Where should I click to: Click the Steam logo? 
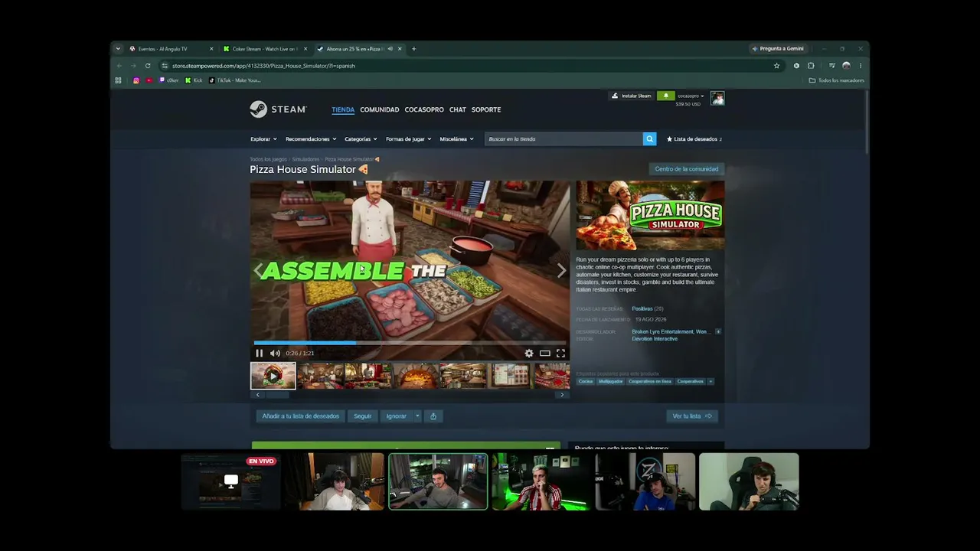coord(278,109)
